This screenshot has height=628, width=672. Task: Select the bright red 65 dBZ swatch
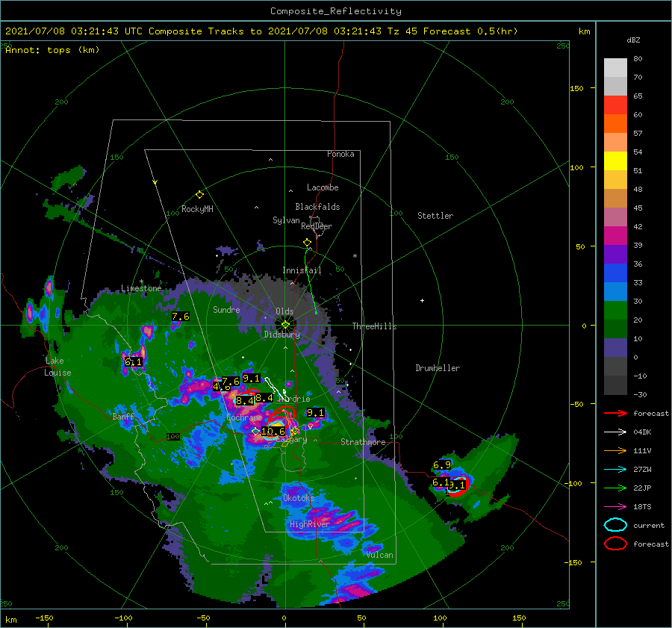tap(615, 105)
